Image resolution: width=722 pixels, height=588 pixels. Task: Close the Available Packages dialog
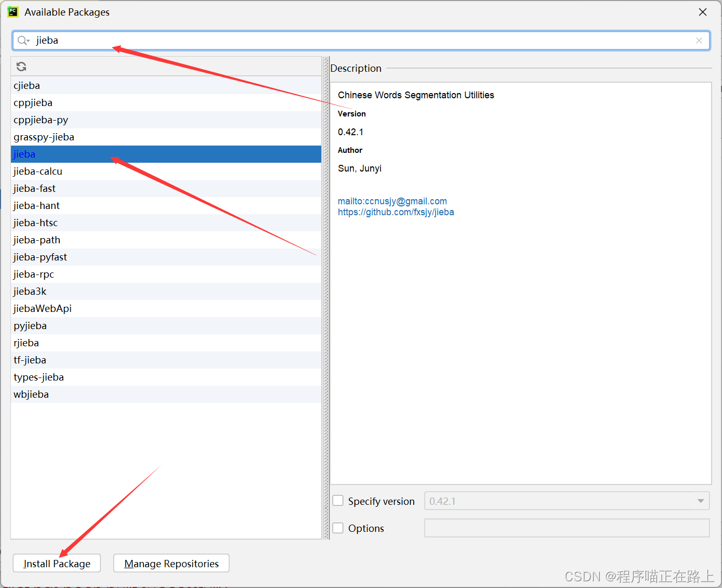703,12
